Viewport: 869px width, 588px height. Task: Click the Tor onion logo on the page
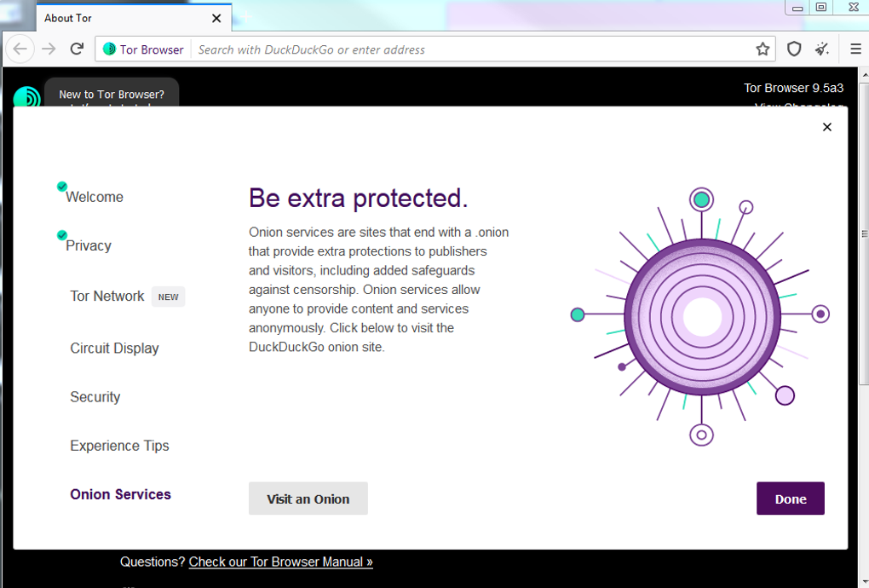click(x=26, y=97)
